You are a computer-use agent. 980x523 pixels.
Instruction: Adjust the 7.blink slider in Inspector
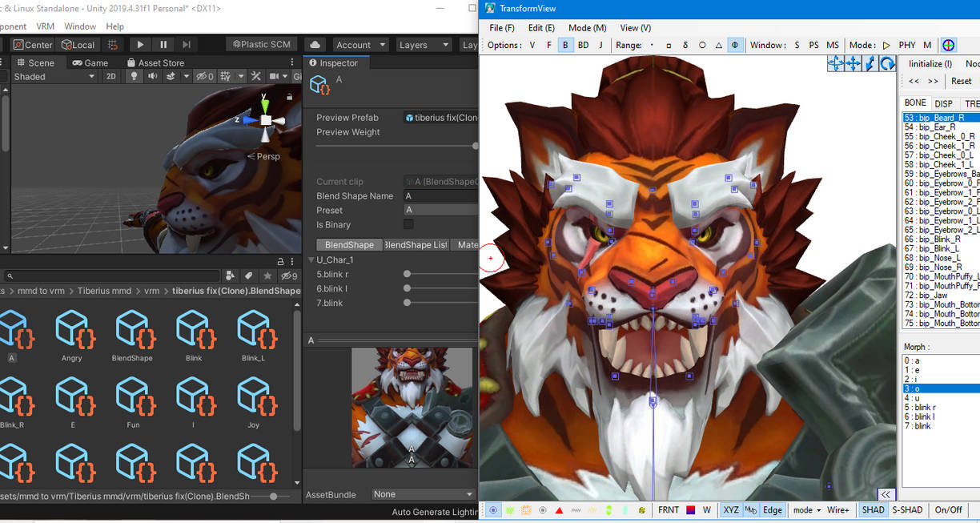[442, 303]
